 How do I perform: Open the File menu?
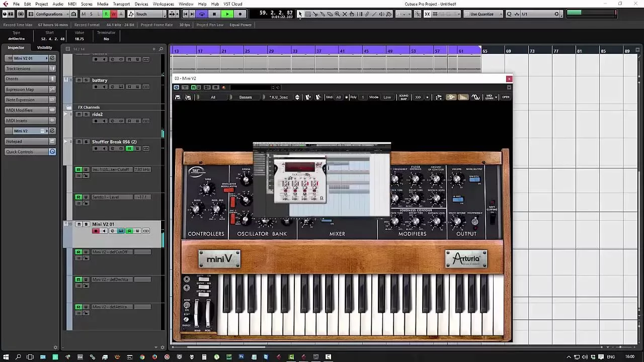tap(17, 4)
